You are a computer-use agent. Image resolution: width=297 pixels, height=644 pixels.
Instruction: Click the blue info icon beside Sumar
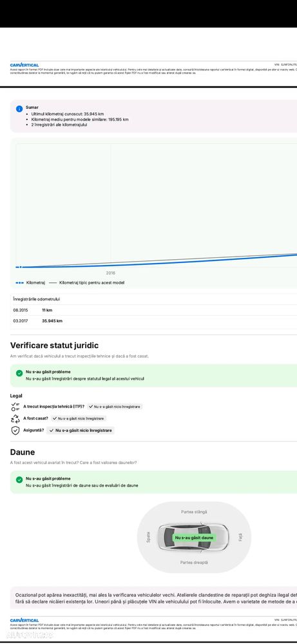coord(19,109)
